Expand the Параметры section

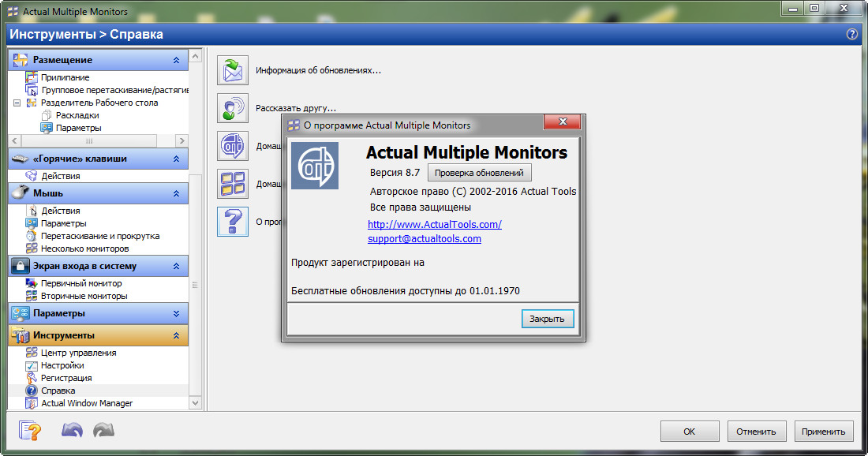point(176,313)
